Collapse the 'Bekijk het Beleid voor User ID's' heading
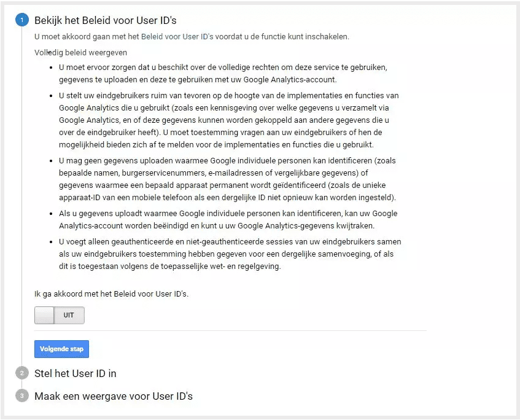Image resolution: width=520 pixels, height=420 pixels. pos(106,20)
